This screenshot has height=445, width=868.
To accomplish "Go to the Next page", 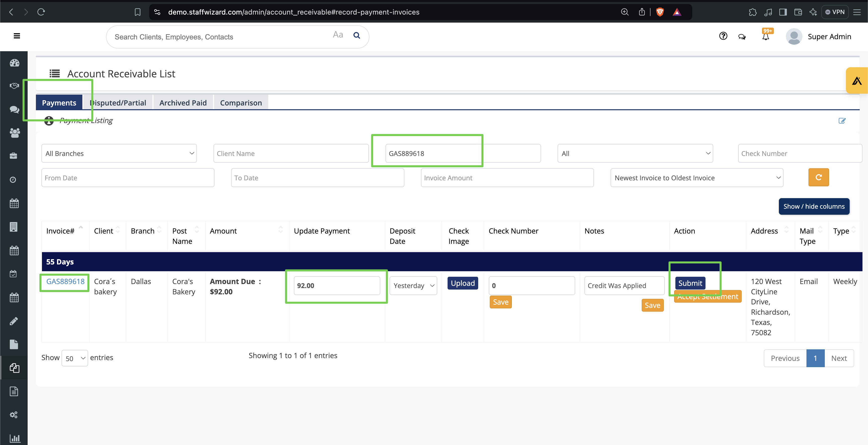I will 839,358.
